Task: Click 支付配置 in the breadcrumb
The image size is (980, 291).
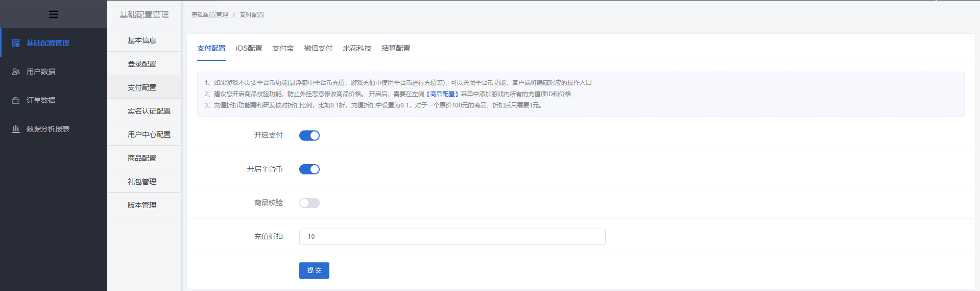Action: click(252, 15)
